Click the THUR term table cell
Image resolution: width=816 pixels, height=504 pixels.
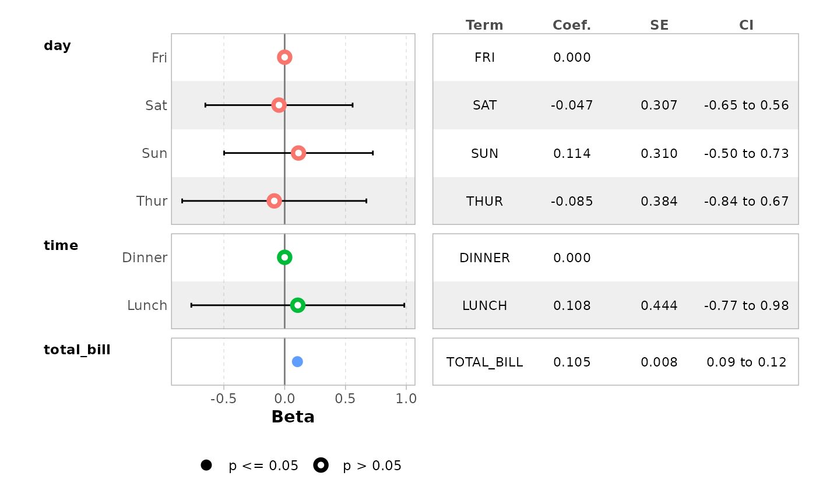pos(484,202)
